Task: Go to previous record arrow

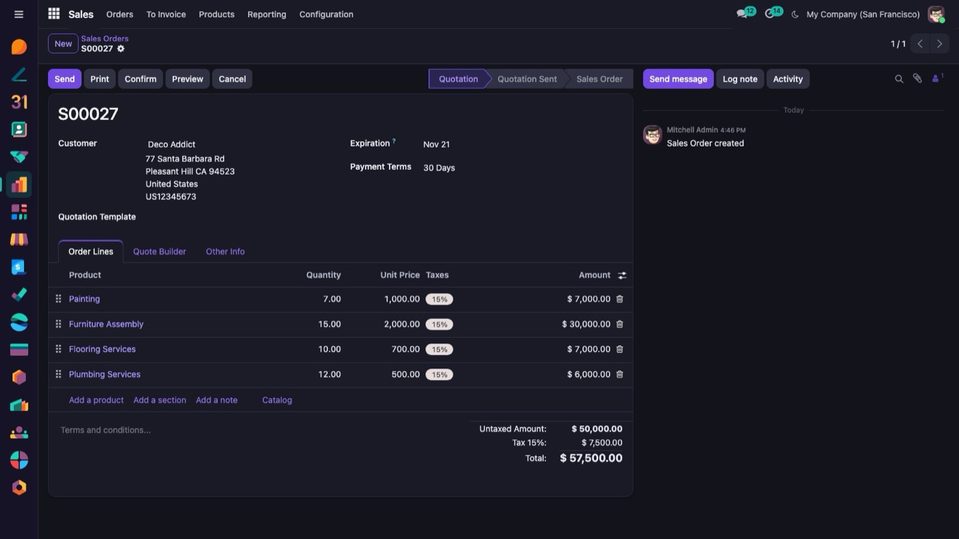Action: click(920, 43)
